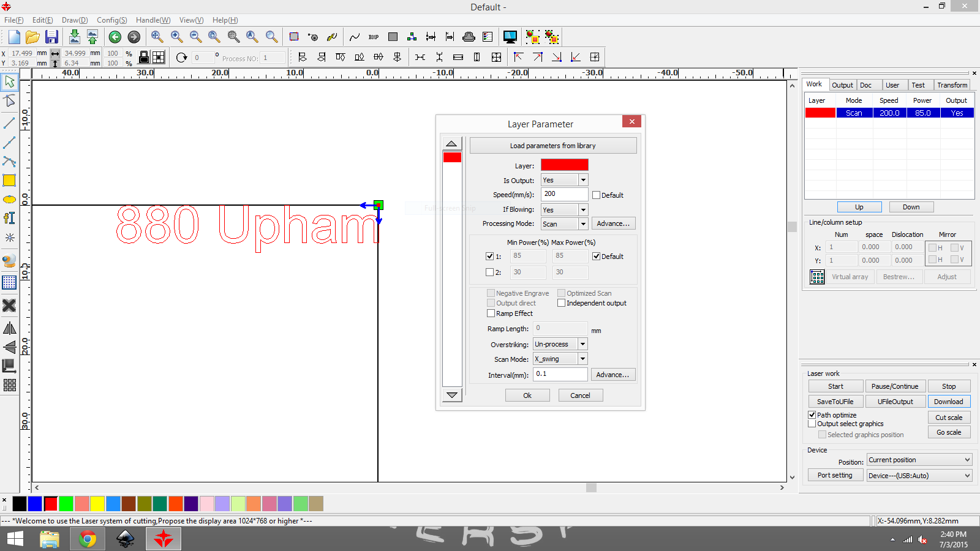
Task: Toggle the Speed Default checkbox
Action: pos(596,195)
